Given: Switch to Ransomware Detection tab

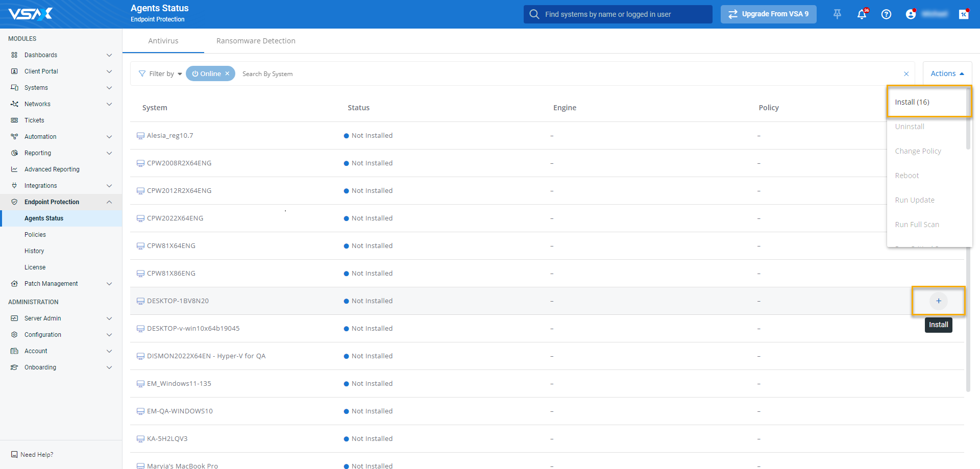Looking at the screenshot, I should point(256,41).
